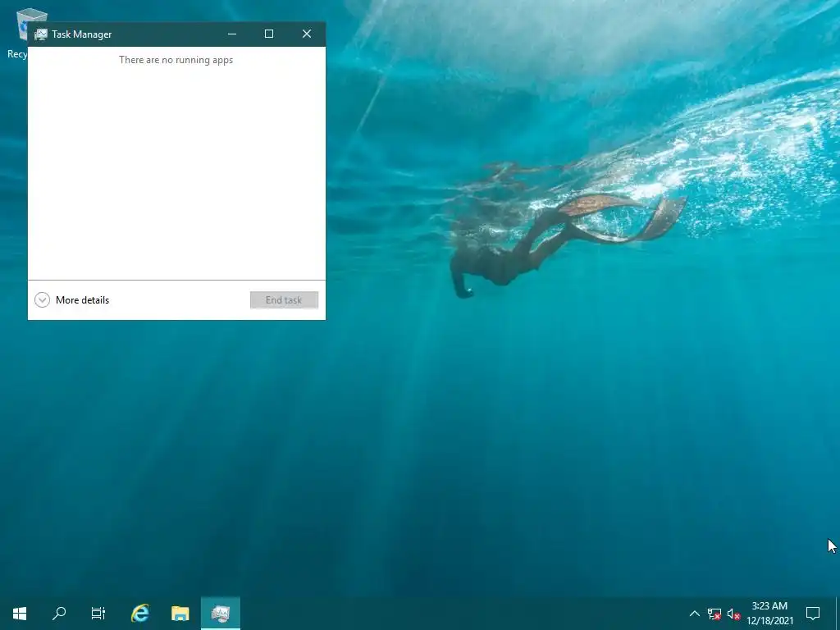Open the network status tray icon
Image resolution: width=840 pixels, height=630 pixels.
(714, 614)
